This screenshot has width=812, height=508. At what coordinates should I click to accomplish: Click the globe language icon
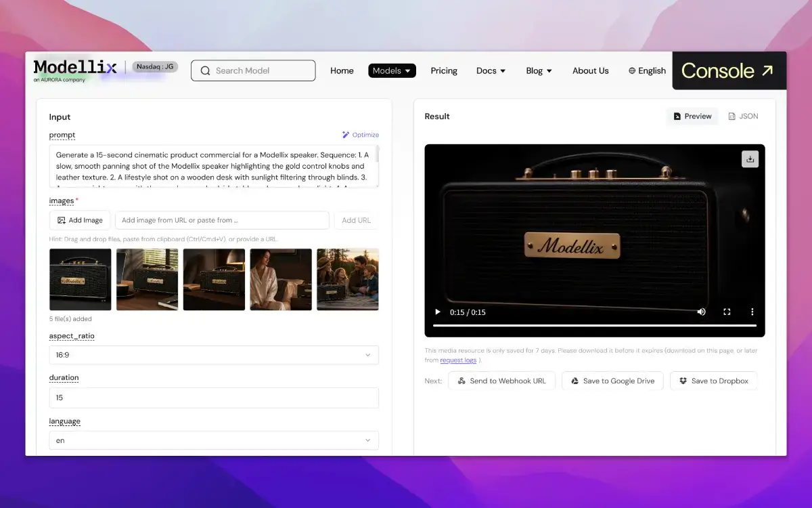[x=632, y=70]
